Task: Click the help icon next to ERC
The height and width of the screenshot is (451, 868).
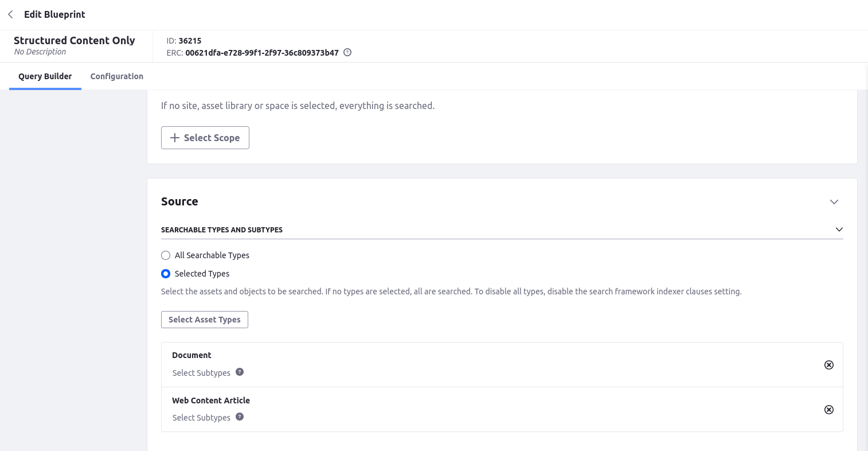Action: coord(347,53)
